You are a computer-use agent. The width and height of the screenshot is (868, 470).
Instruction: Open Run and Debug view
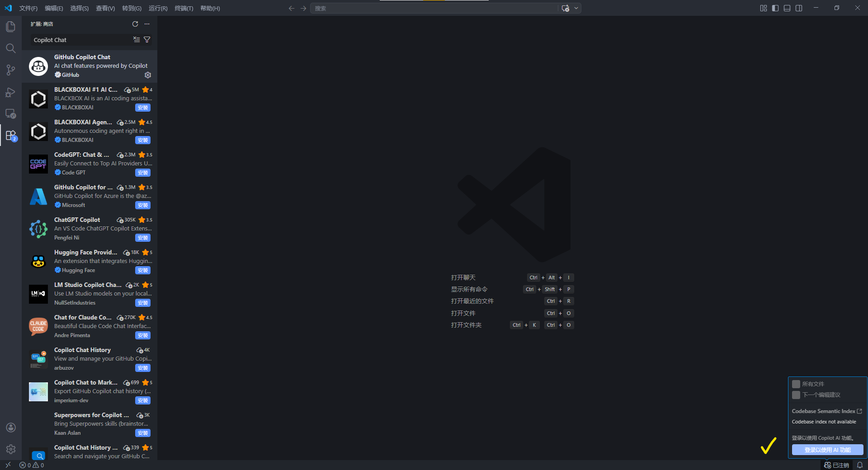(11, 92)
